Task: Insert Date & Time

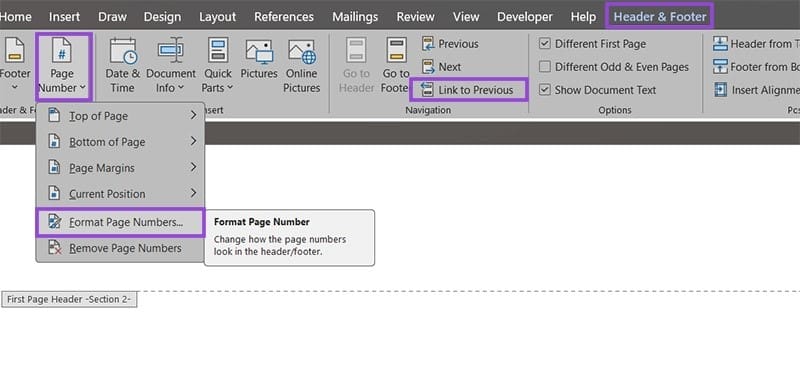Action: point(122,65)
